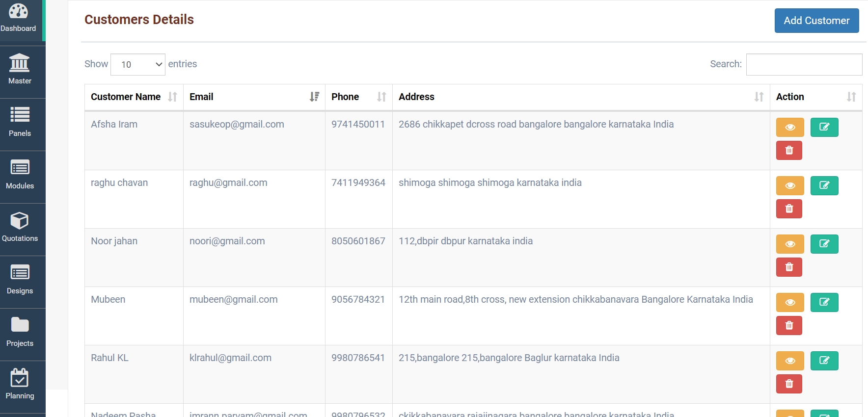Edit customer Rahul KL
The image size is (868, 417).
tap(824, 361)
